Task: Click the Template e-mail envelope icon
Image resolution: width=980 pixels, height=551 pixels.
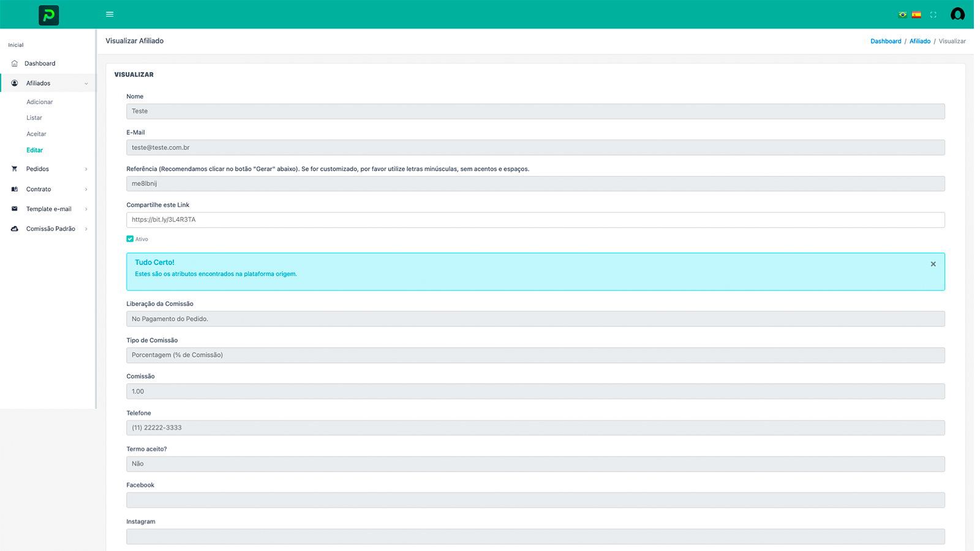Action: coord(15,209)
